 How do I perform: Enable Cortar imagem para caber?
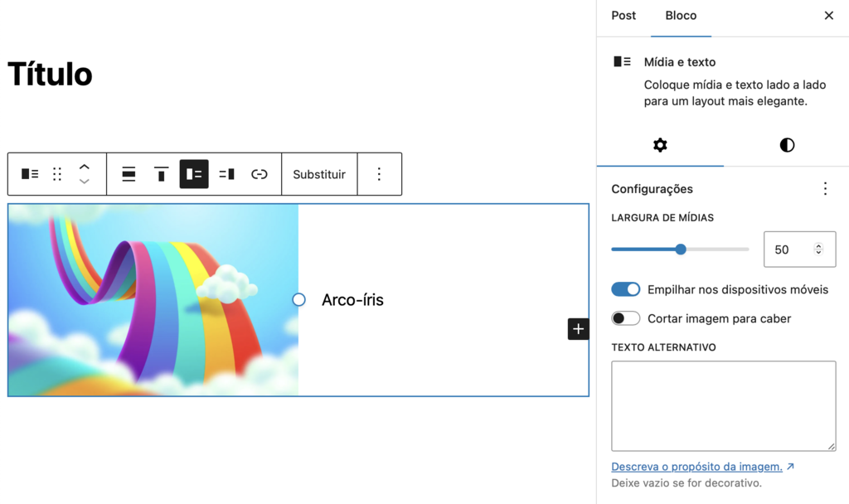[626, 318]
